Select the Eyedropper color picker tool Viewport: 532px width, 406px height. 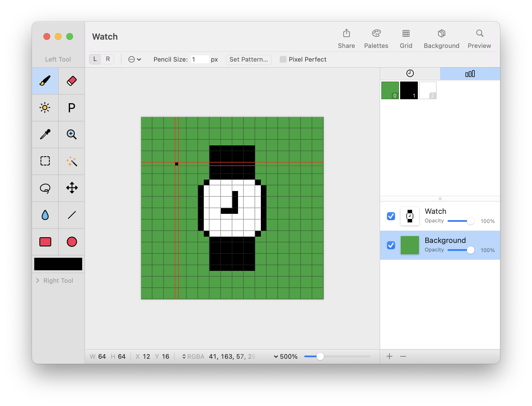point(45,134)
